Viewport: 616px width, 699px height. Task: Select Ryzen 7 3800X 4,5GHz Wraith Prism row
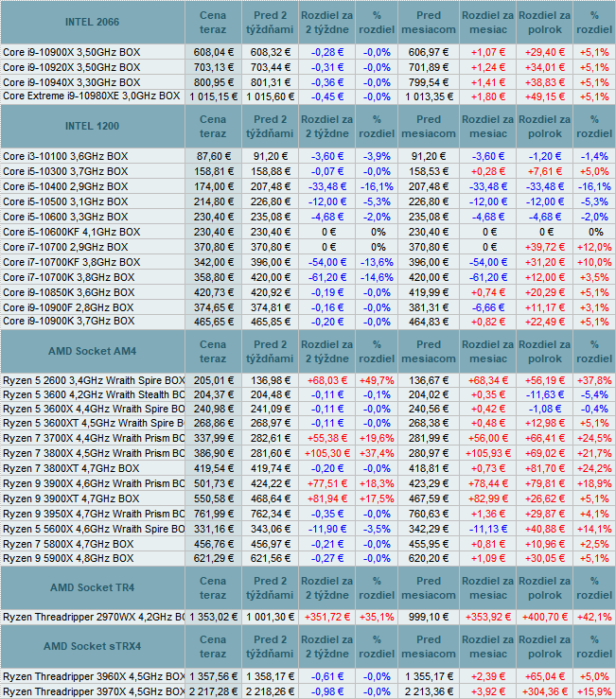pyautogui.click(x=94, y=454)
